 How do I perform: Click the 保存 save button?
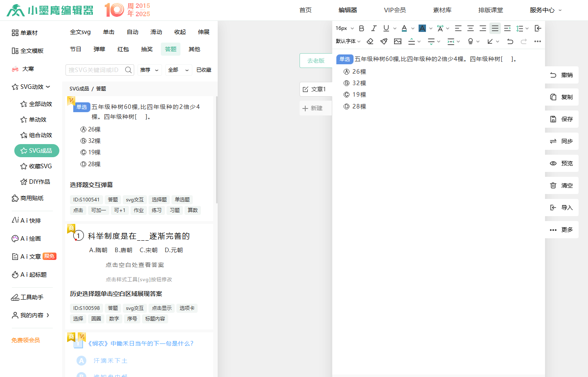click(561, 119)
